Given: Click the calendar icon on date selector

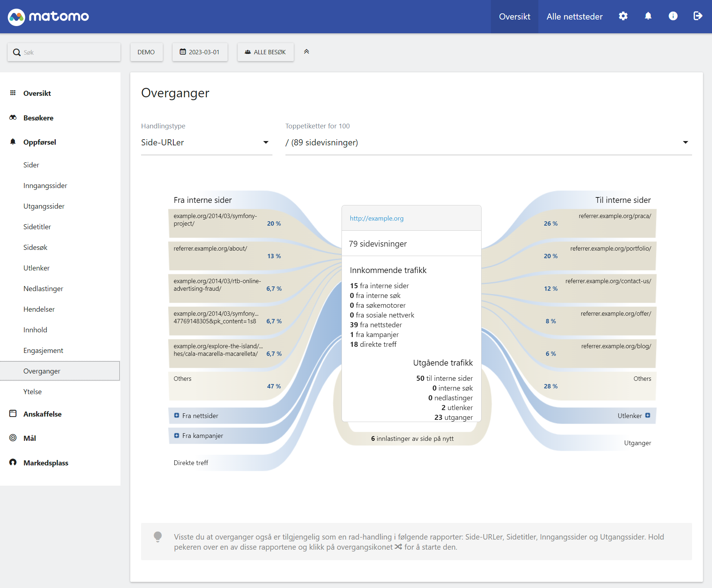Looking at the screenshot, I should (x=183, y=52).
